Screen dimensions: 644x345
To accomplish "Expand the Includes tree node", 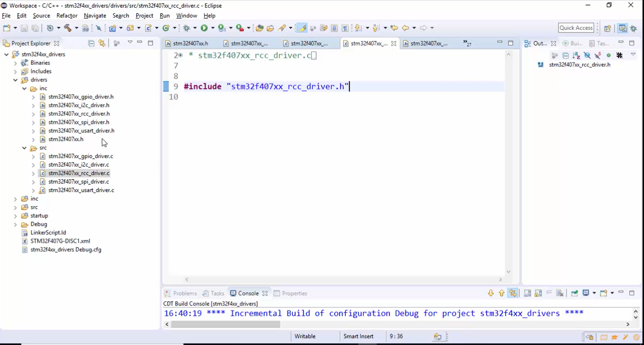I will tap(15, 71).
